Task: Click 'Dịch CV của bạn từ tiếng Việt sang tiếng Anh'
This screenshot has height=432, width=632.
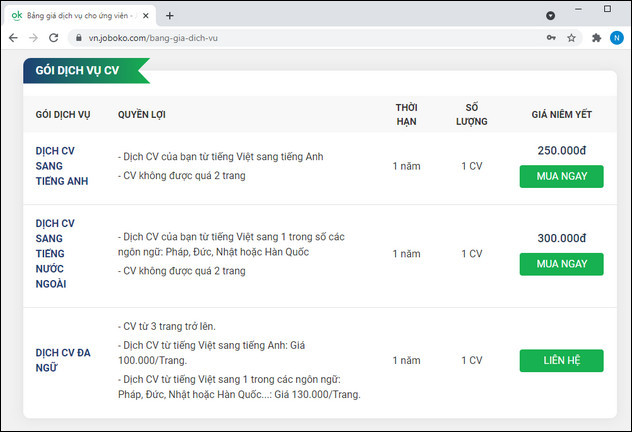Action: coord(223,156)
